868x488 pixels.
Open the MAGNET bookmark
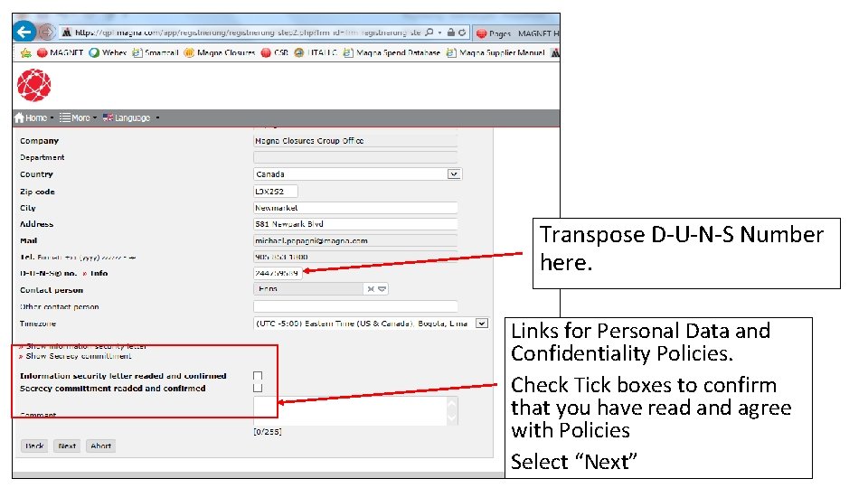tap(60, 53)
